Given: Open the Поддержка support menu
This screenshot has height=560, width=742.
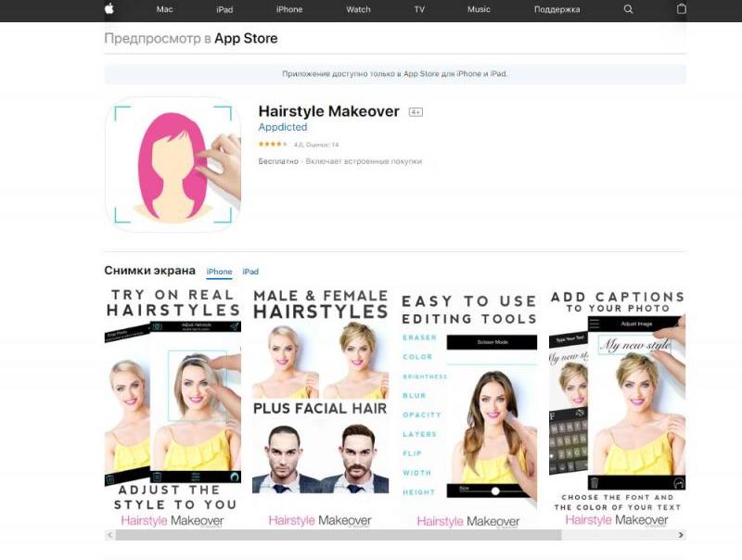Looking at the screenshot, I should (557, 9).
